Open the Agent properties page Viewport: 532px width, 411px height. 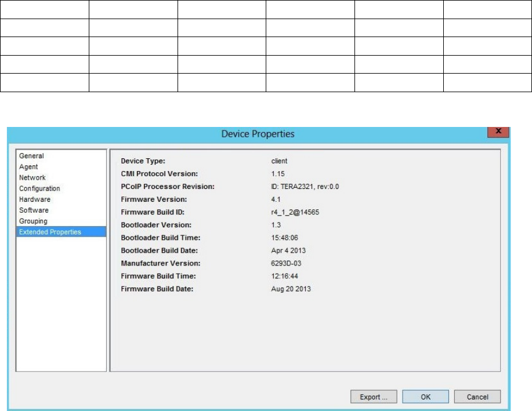[28, 167]
